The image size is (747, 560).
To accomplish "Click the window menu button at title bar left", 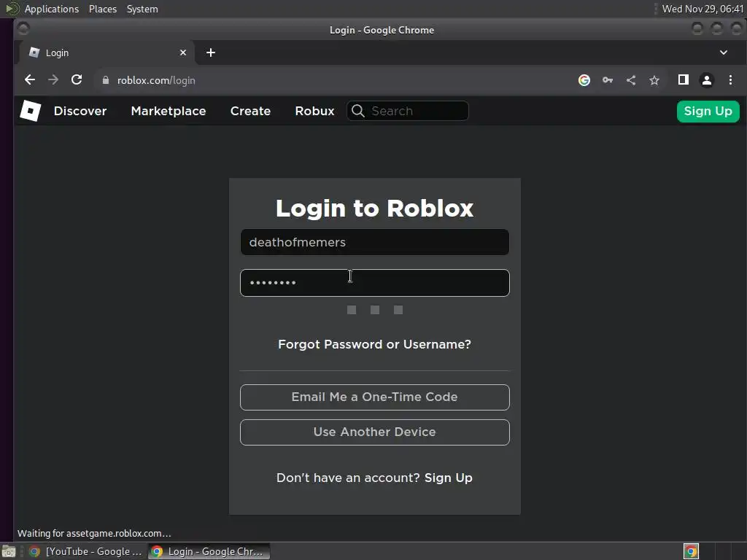I will pyautogui.click(x=23, y=28).
